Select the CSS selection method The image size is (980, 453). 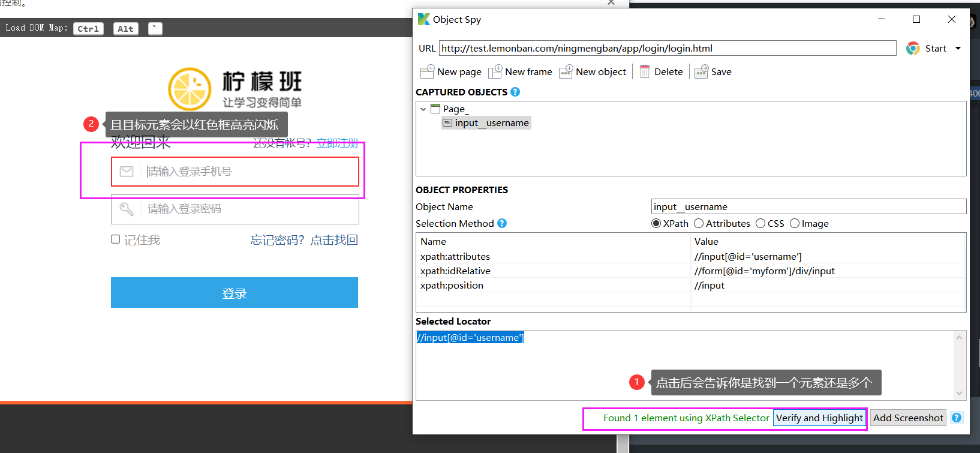pos(770,223)
